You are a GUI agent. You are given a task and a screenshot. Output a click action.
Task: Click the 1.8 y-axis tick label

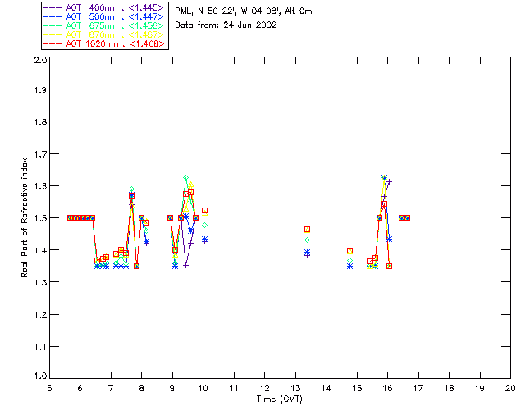(x=40, y=121)
